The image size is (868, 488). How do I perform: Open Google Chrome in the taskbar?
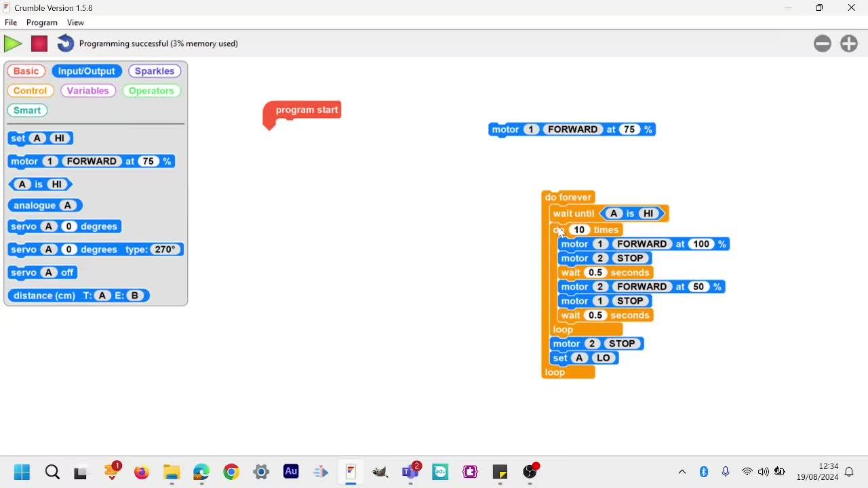click(231, 472)
